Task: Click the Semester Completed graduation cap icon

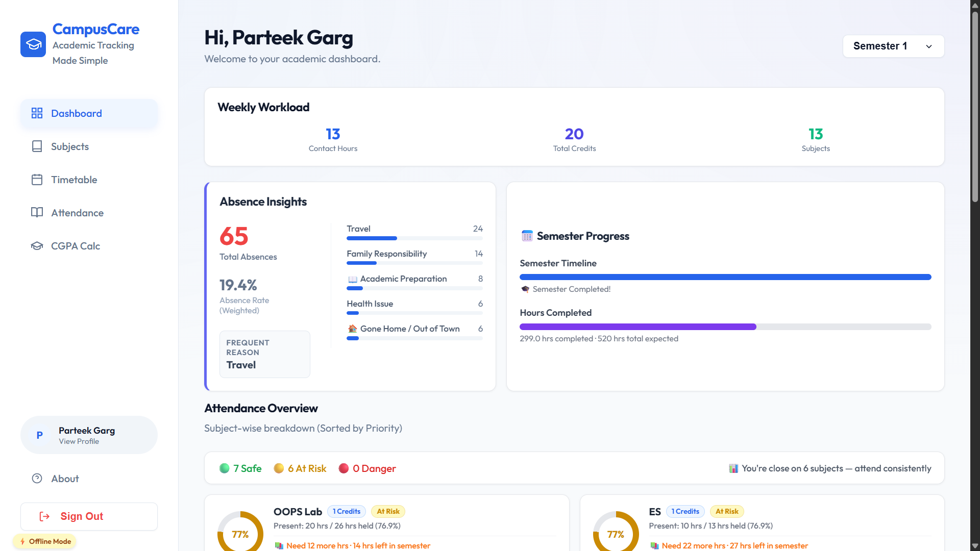Action: [525, 289]
